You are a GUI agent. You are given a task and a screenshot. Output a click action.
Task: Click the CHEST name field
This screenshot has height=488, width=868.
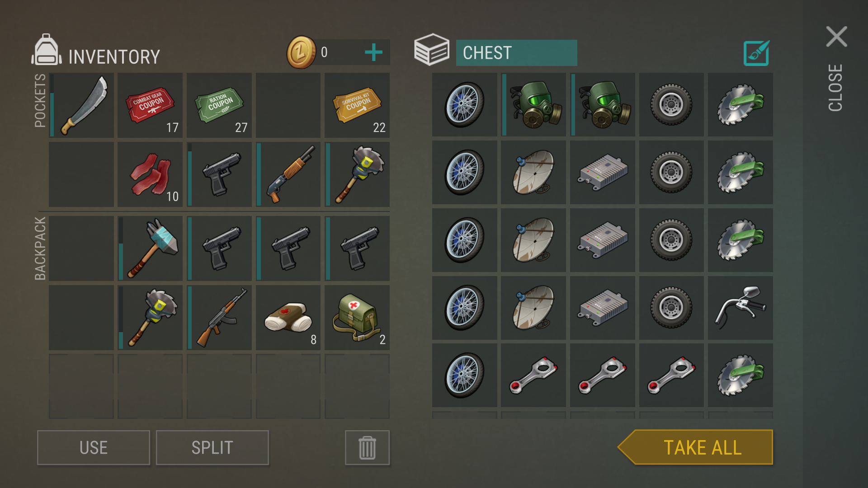(x=516, y=53)
